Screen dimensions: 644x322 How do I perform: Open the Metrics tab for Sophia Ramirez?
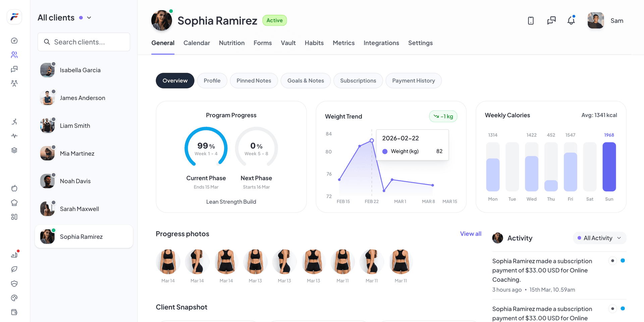click(343, 43)
